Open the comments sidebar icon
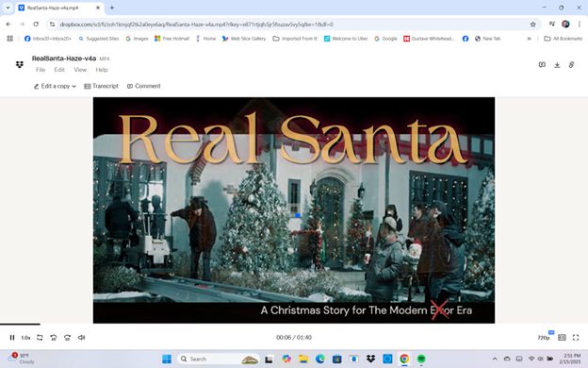588x368 pixels. click(542, 65)
